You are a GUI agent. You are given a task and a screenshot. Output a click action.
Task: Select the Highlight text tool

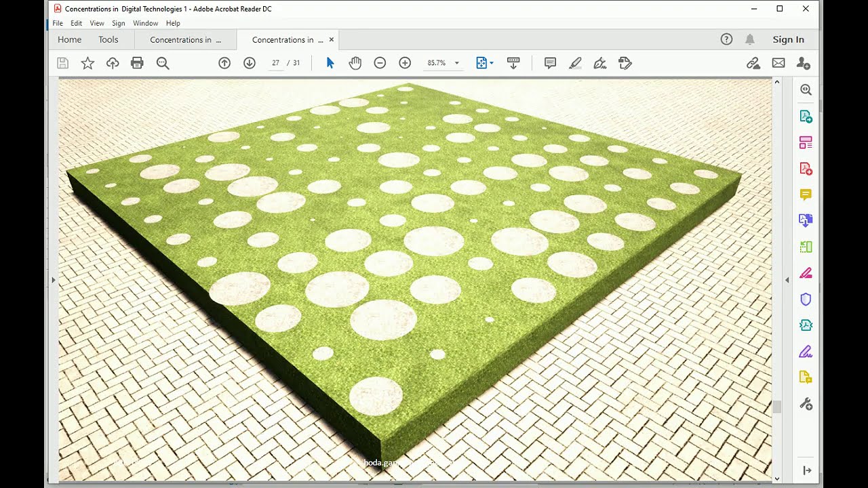(575, 63)
